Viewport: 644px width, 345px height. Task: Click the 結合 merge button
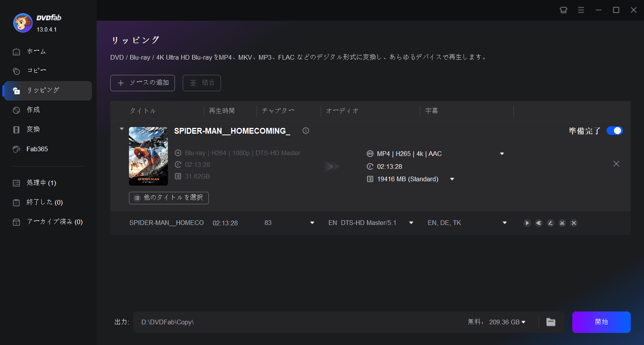coord(202,83)
